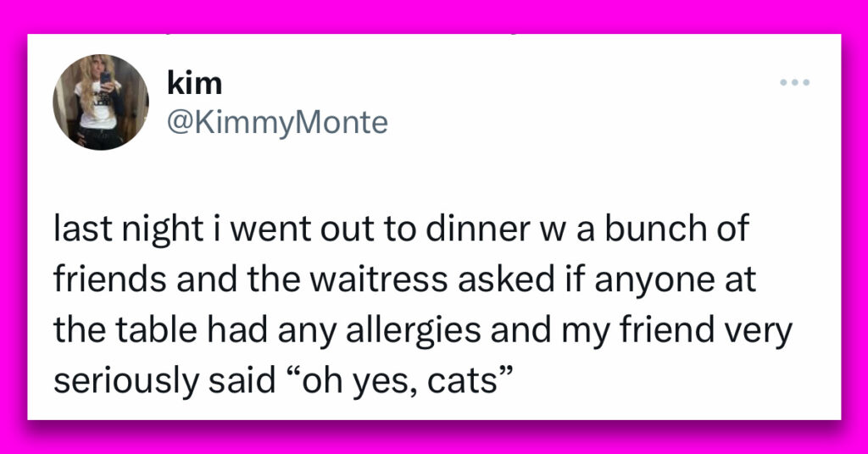Click kim's circular profile avatar
The height and width of the screenshot is (454, 868).
point(101,102)
